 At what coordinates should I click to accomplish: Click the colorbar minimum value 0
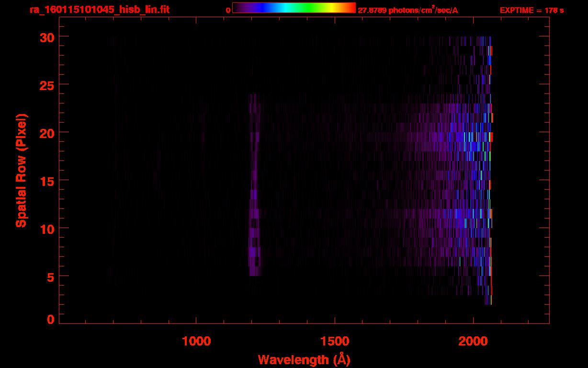tap(228, 10)
